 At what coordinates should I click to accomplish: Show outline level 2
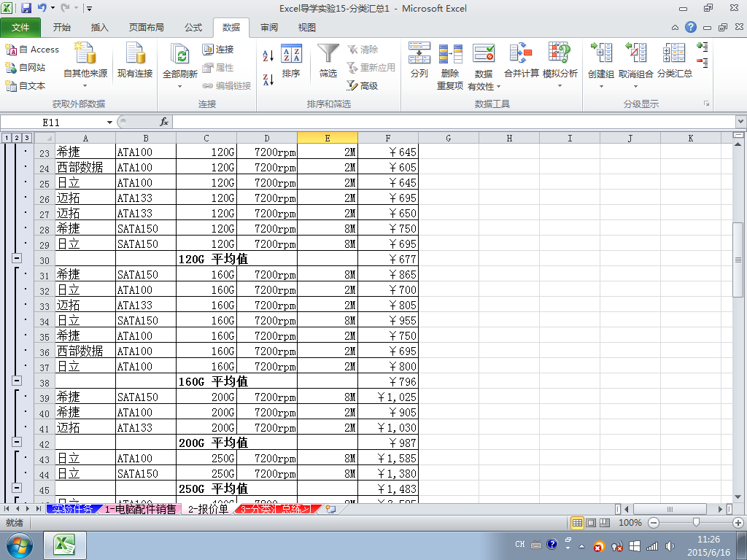point(17,138)
